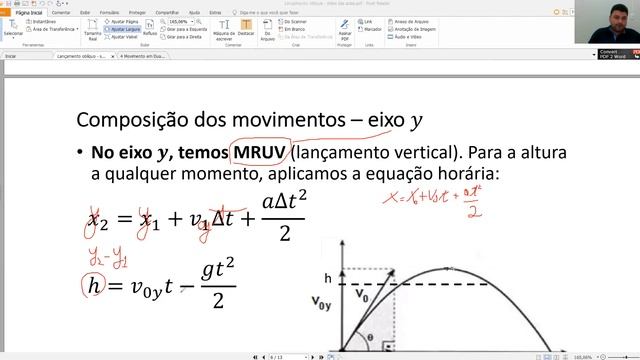Open the Página Inicial ribbon tab

pos(29,13)
